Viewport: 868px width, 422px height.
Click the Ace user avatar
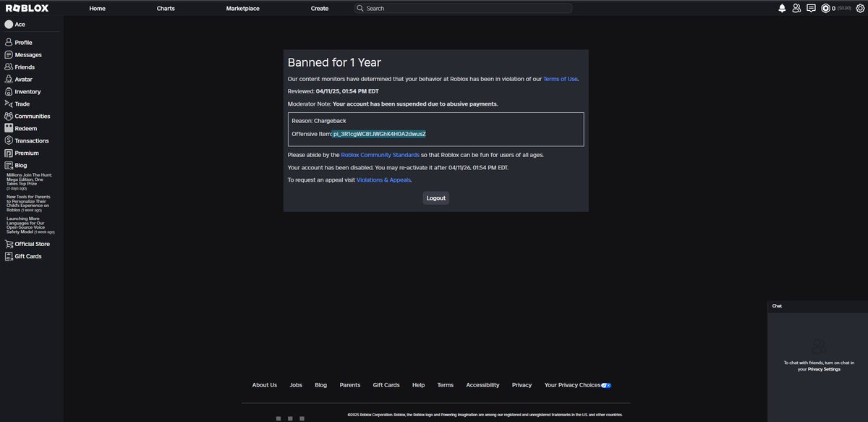pos(9,25)
